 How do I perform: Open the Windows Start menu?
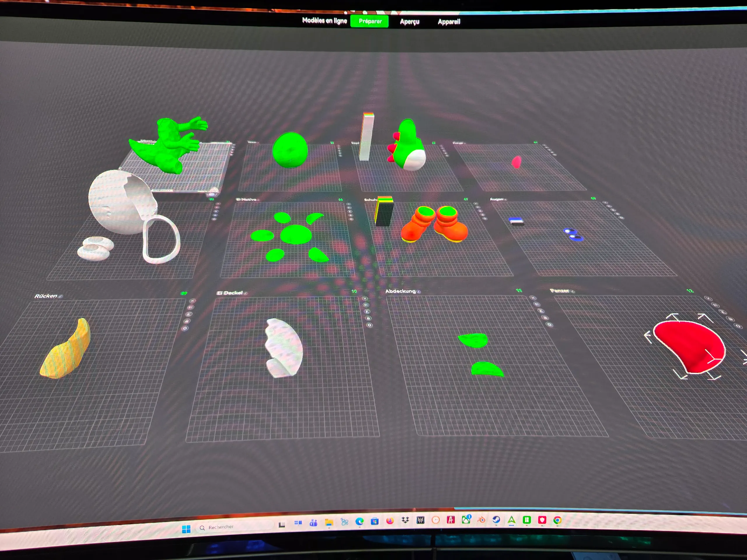click(186, 529)
